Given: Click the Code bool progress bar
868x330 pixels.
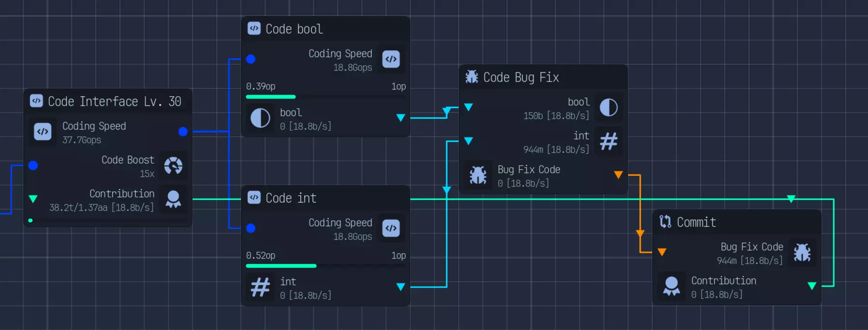Looking at the screenshot, I should 326,97.
